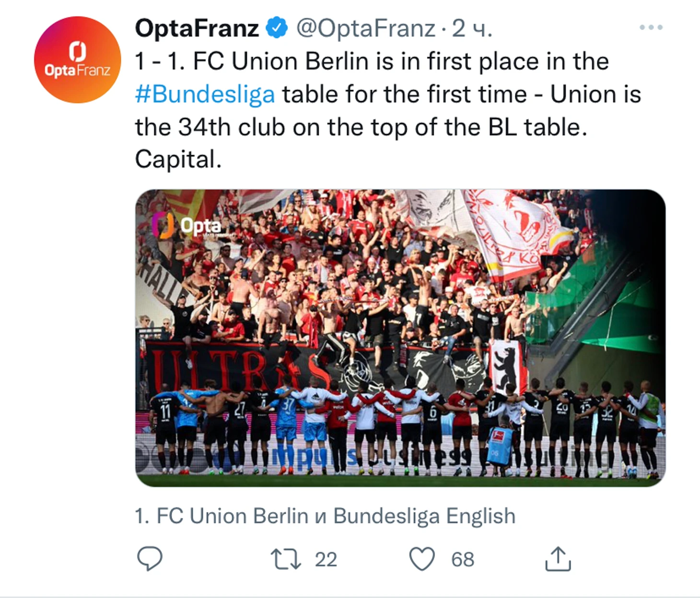Click the reply speech bubble icon
Image resolution: width=700 pixels, height=598 pixels.
coord(150,559)
